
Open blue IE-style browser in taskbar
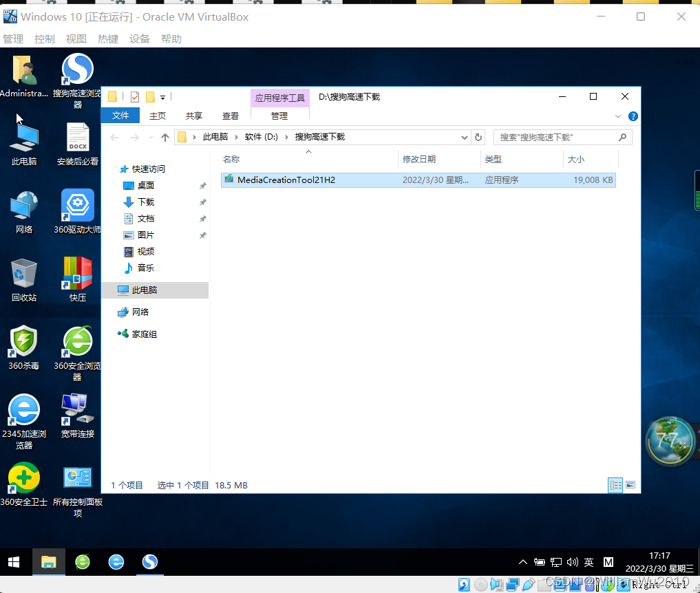point(116,562)
